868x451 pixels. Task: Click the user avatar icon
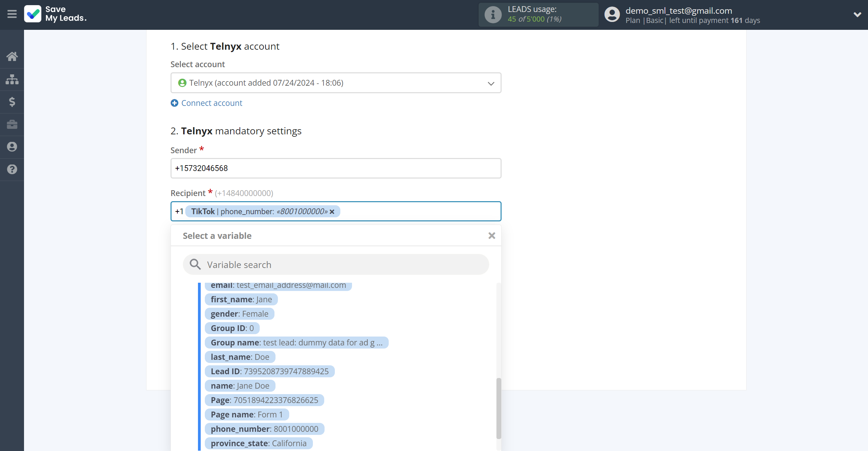click(x=612, y=15)
